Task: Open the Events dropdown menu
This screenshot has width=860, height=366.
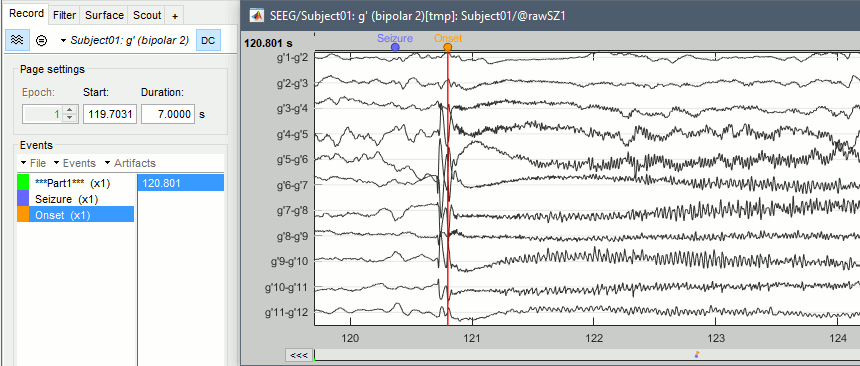Action: point(74,163)
